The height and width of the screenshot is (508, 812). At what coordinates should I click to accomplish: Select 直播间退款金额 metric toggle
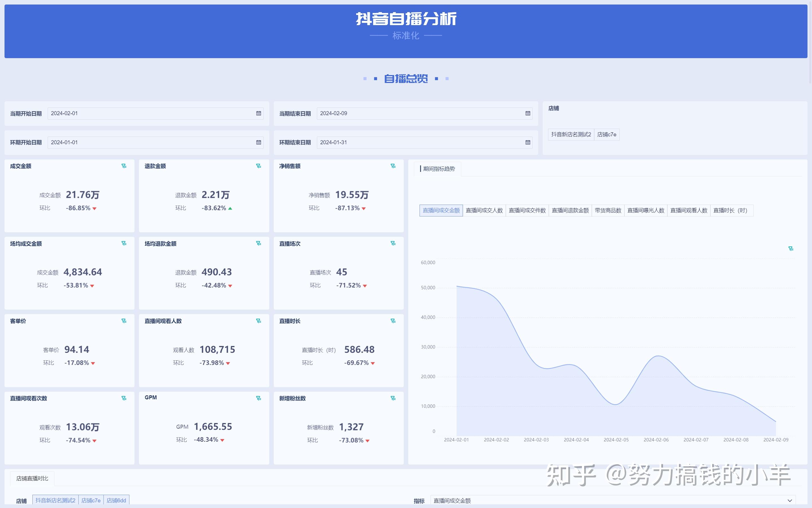pos(570,210)
